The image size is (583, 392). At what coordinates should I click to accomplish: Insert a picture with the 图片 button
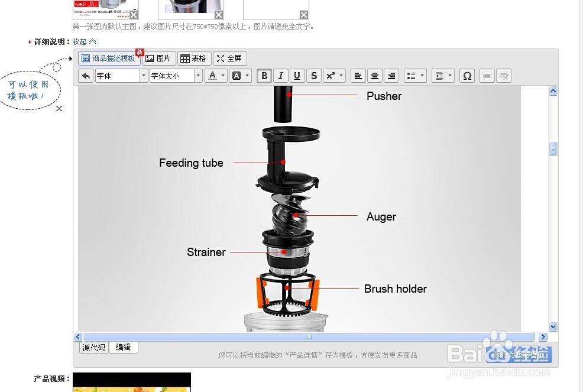tap(159, 59)
